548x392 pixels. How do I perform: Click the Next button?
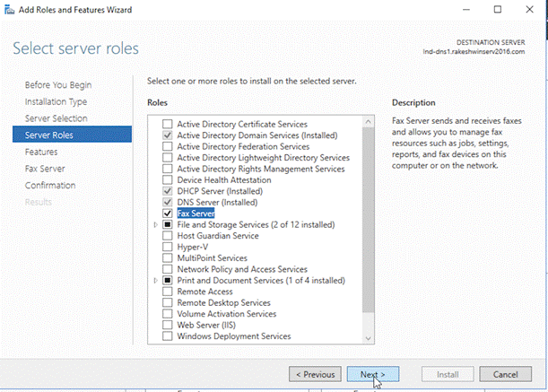click(372, 374)
